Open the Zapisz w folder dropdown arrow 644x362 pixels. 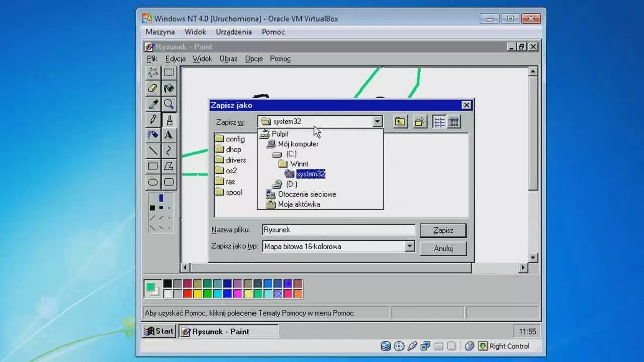click(377, 121)
